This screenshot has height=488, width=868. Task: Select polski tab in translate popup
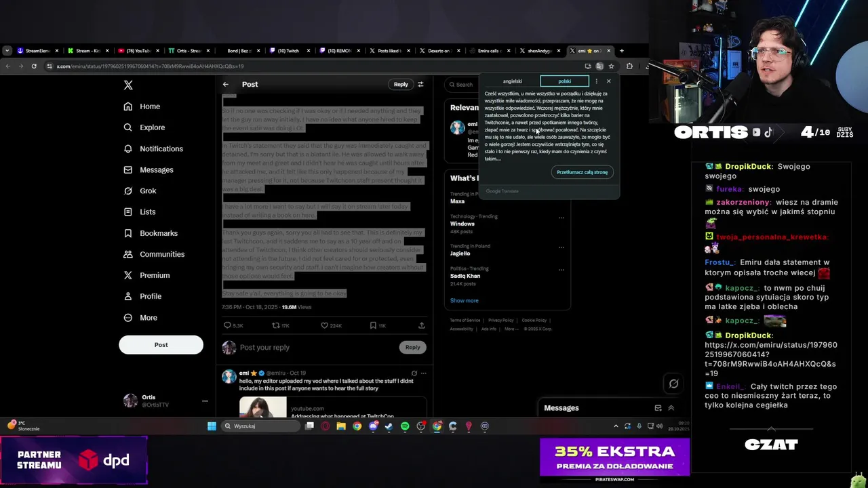tap(564, 81)
